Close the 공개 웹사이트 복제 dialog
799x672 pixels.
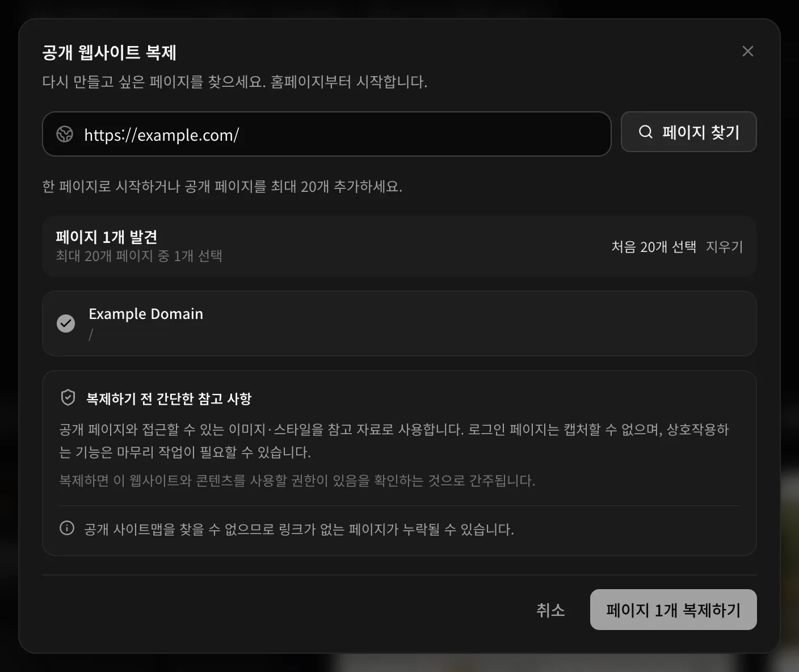coord(748,51)
